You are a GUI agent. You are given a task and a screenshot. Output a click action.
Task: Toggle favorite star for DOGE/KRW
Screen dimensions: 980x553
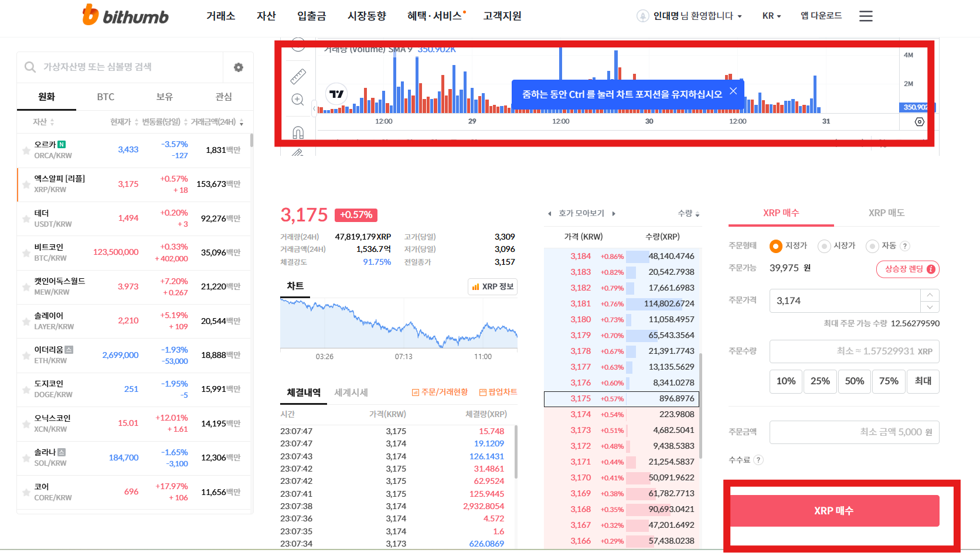click(x=26, y=390)
